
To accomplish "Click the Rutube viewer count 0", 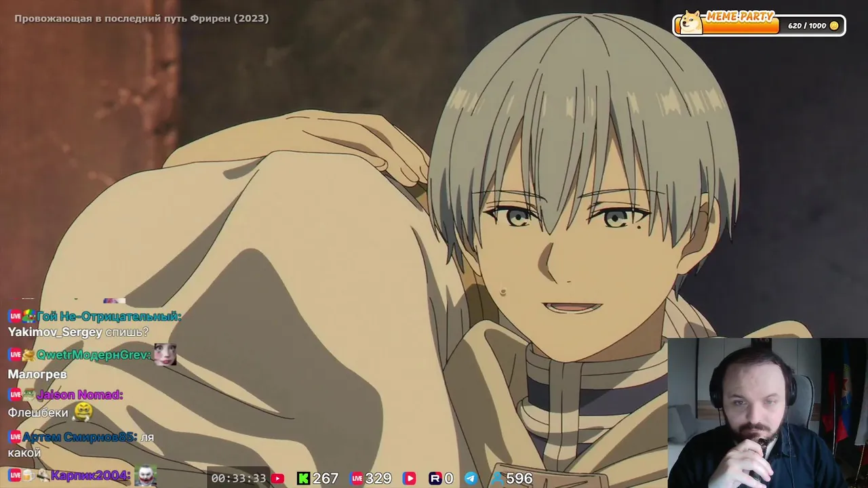I will click(449, 479).
